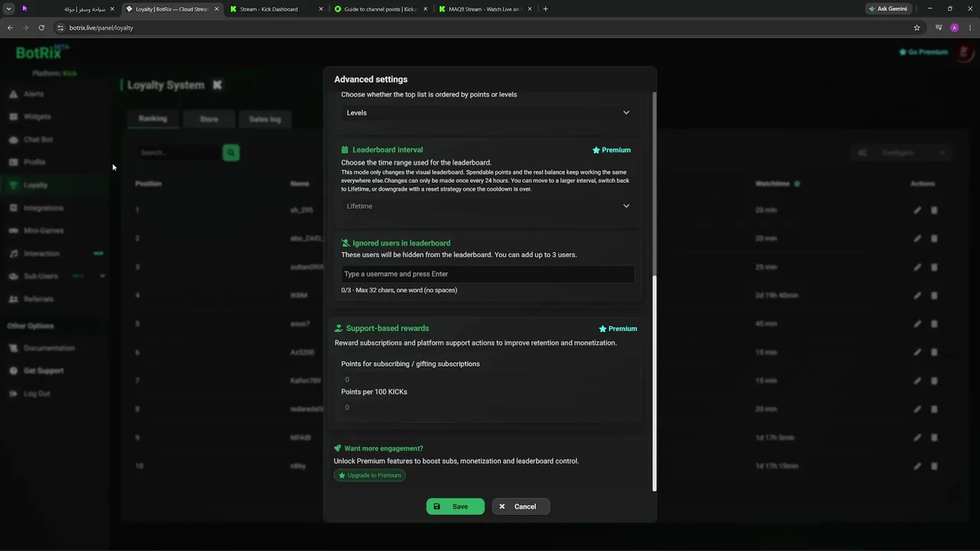Click the subscribing points input field

tap(487, 380)
